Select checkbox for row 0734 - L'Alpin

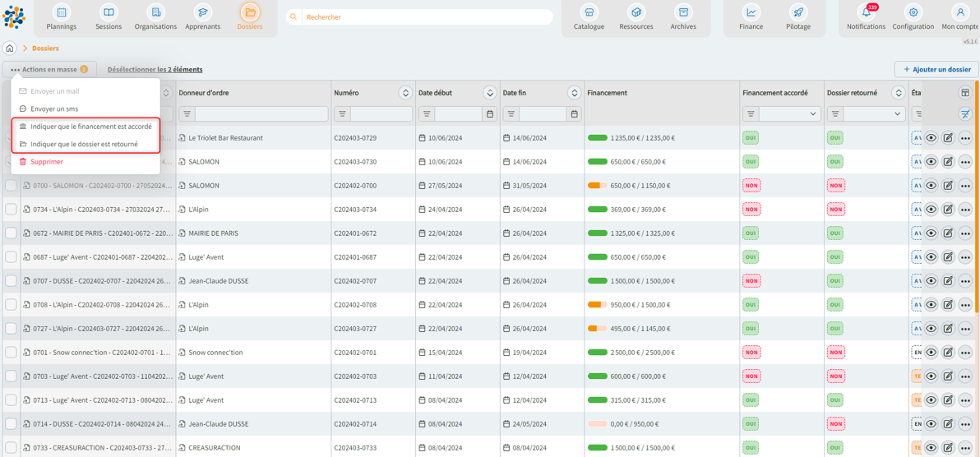(12, 210)
